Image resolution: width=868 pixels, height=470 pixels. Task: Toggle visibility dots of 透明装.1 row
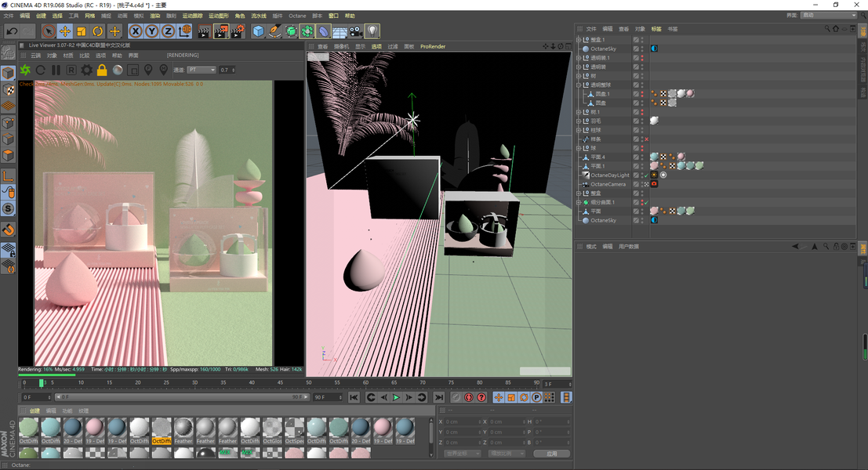pos(642,58)
